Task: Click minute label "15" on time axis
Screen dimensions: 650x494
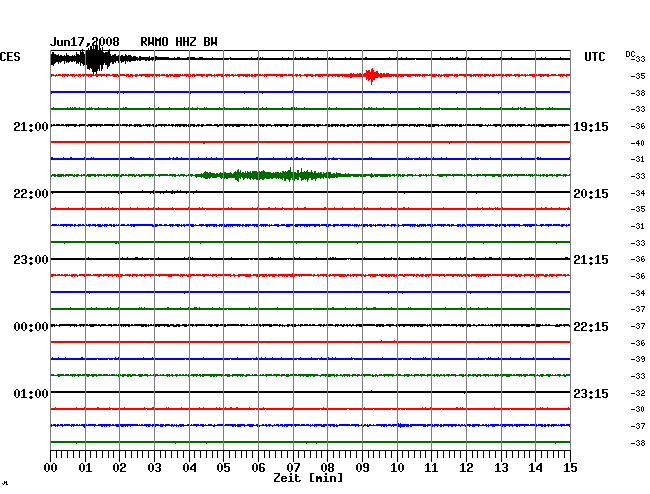Action: click(570, 467)
